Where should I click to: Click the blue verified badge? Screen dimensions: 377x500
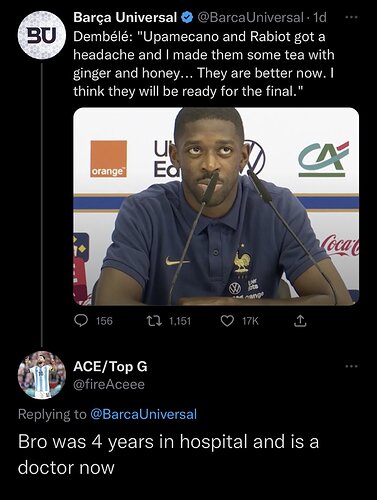[188, 17]
